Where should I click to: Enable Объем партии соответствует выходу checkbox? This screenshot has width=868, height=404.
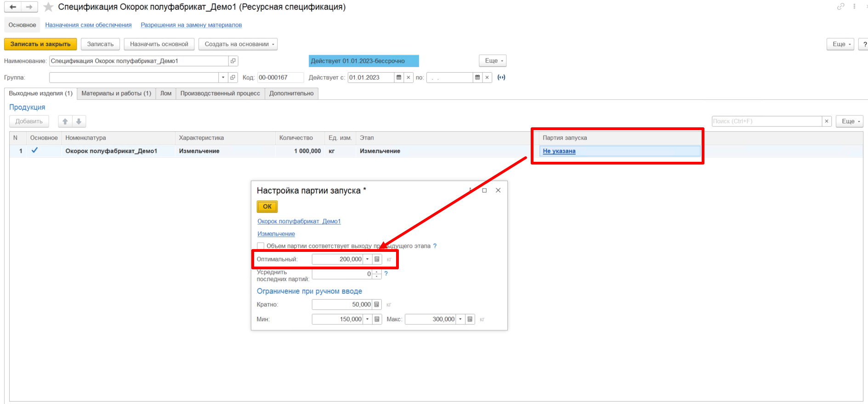261,246
